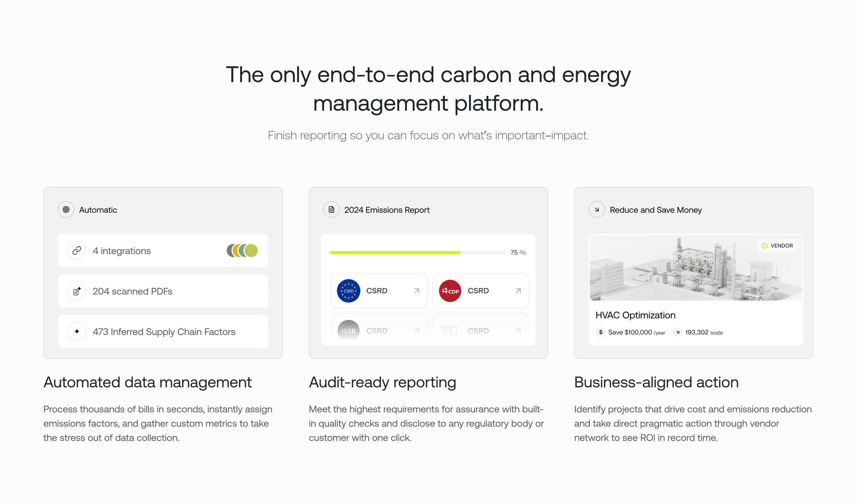This screenshot has width=857, height=504.
Task: Click the document sparkle icon by scanned PDFs
Action: point(77,291)
